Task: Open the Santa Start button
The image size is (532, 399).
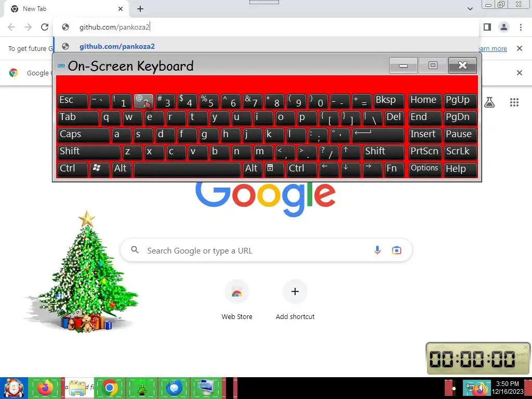Action: pyautogui.click(x=14, y=388)
